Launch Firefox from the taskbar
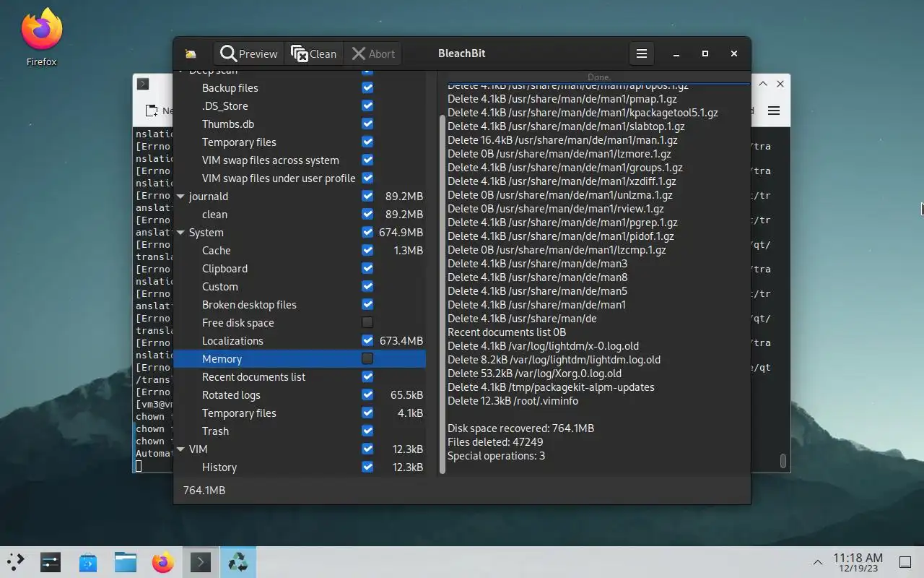Viewport: 924px width, 578px height. point(163,562)
